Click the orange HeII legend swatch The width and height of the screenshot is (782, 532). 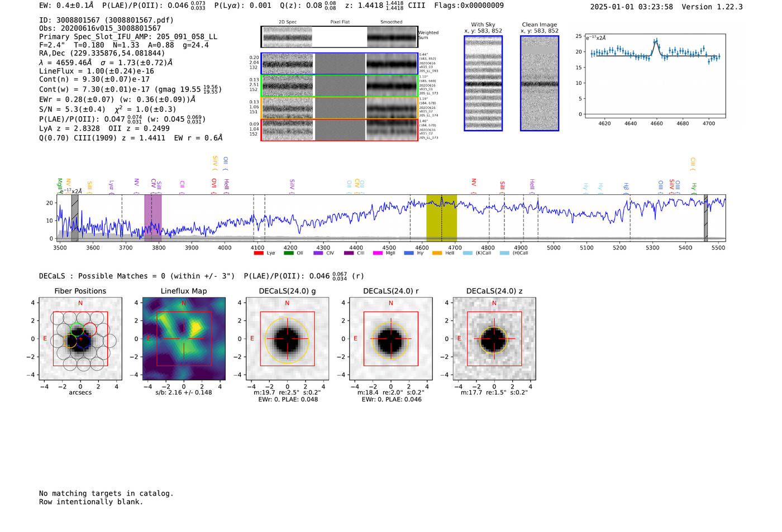437,253
